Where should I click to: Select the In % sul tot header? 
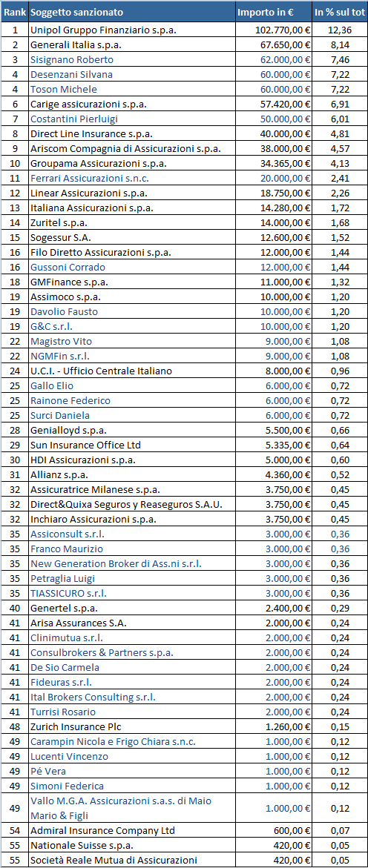(339, 12)
